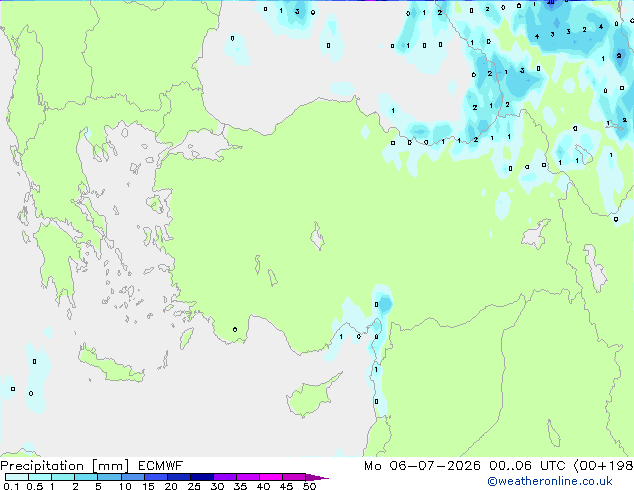Click the legend value label '0.1'
634x490 pixels.
[11, 486]
